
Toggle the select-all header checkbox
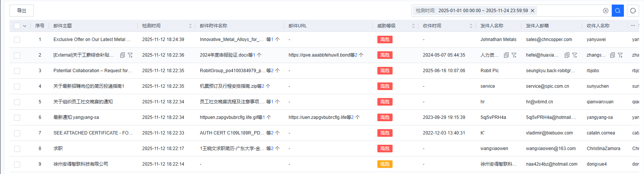(17, 26)
